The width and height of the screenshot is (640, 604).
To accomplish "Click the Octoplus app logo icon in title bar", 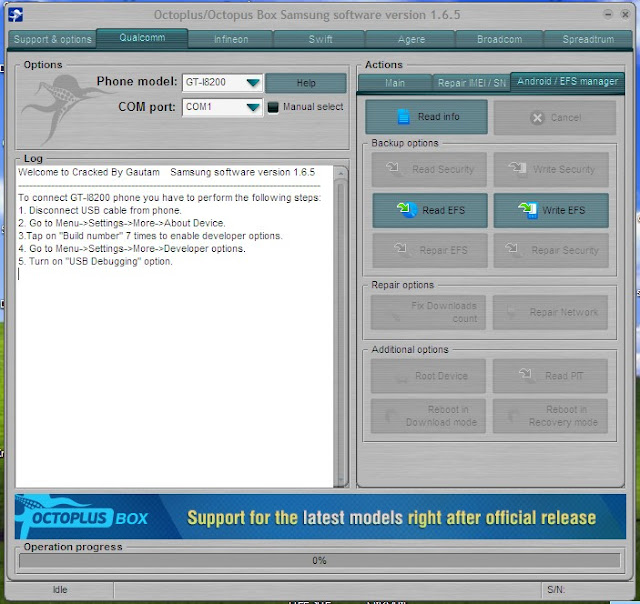I will tap(16, 15).
